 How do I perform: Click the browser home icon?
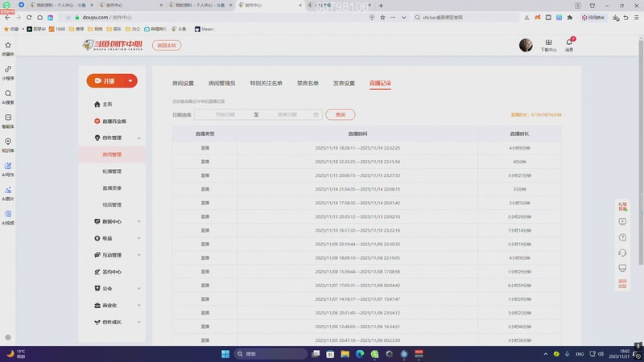coord(39,17)
